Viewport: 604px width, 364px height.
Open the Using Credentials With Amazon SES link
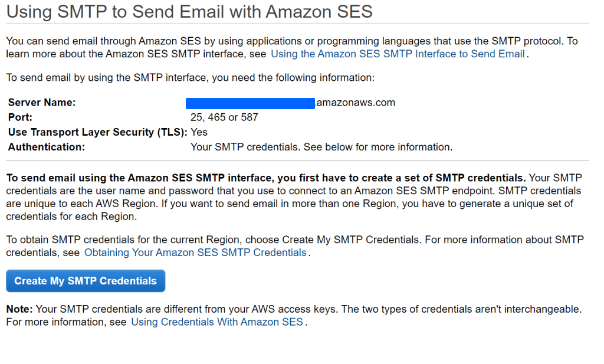217,322
